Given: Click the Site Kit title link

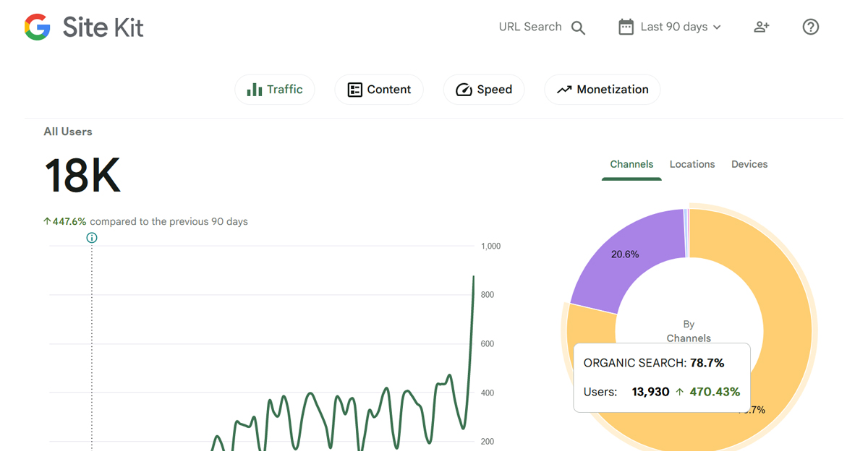Looking at the screenshot, I should click(103, 27).
